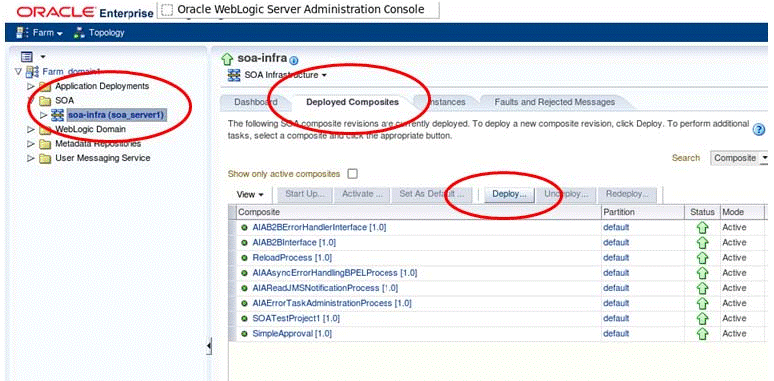Expand the Application Deployments folder
Image resolution: width=774 pixels, height=381 pixels.
coord(31,86)
